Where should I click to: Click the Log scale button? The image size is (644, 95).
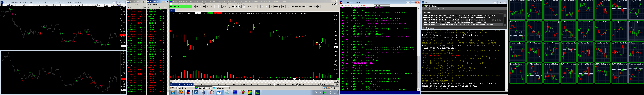tap(288, 7)
